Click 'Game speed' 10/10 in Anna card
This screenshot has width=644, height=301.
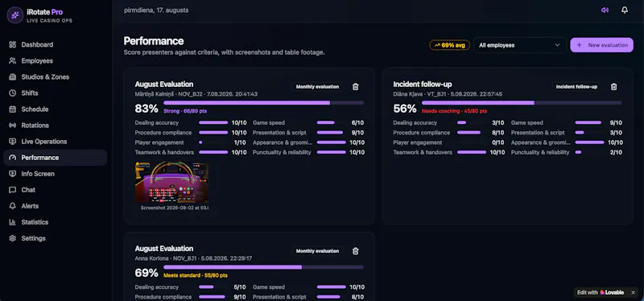click(x=308, y=287)
